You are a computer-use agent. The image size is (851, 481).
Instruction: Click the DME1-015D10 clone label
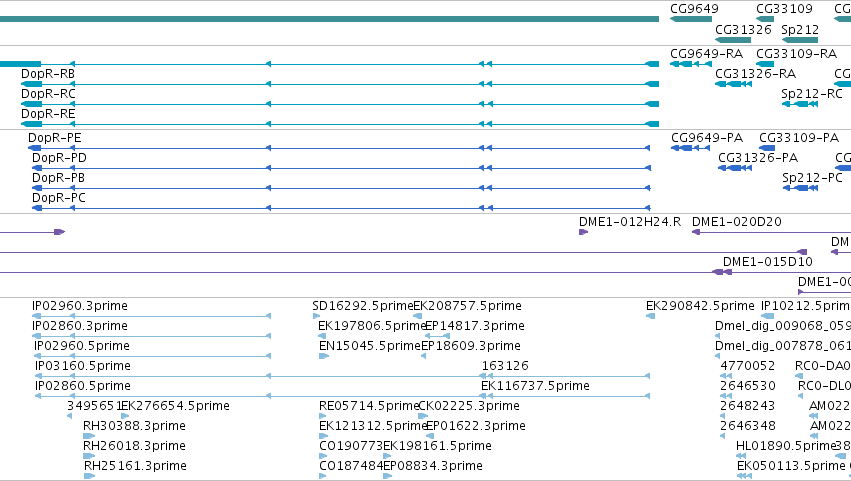[767, 262]
